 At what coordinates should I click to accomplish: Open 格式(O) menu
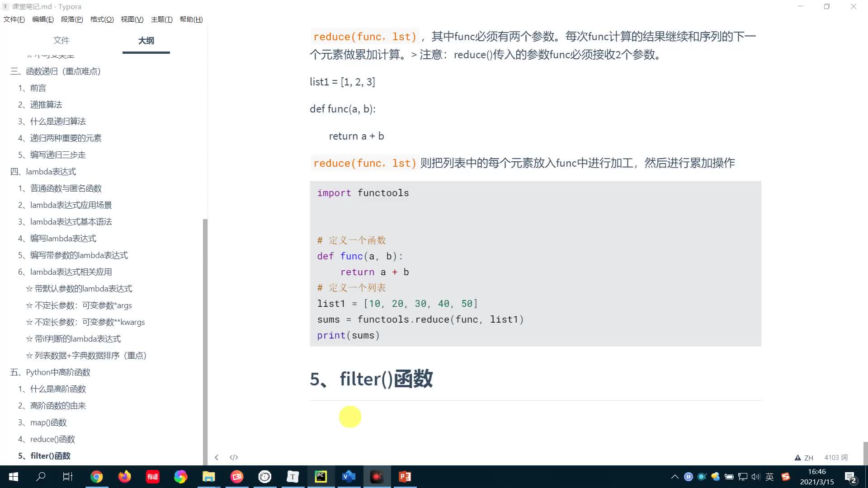tap(102, 19)
